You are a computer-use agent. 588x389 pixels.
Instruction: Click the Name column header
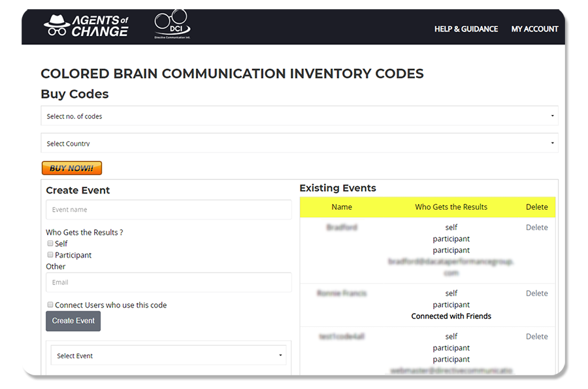pos(342,207)
